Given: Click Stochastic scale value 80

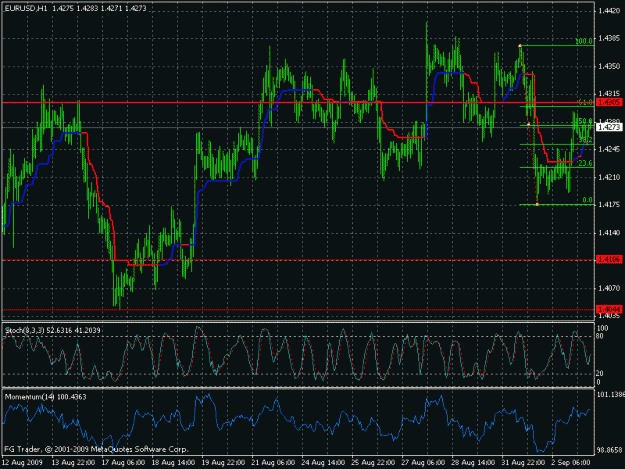Looking at the screenshot, I should 601,336.
